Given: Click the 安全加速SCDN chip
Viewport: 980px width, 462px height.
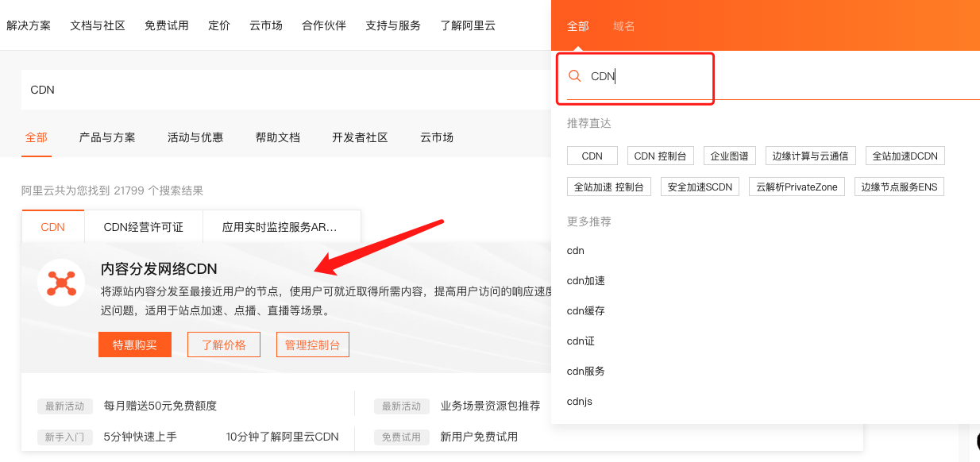Looking at the screenshot, I should 700,186.
